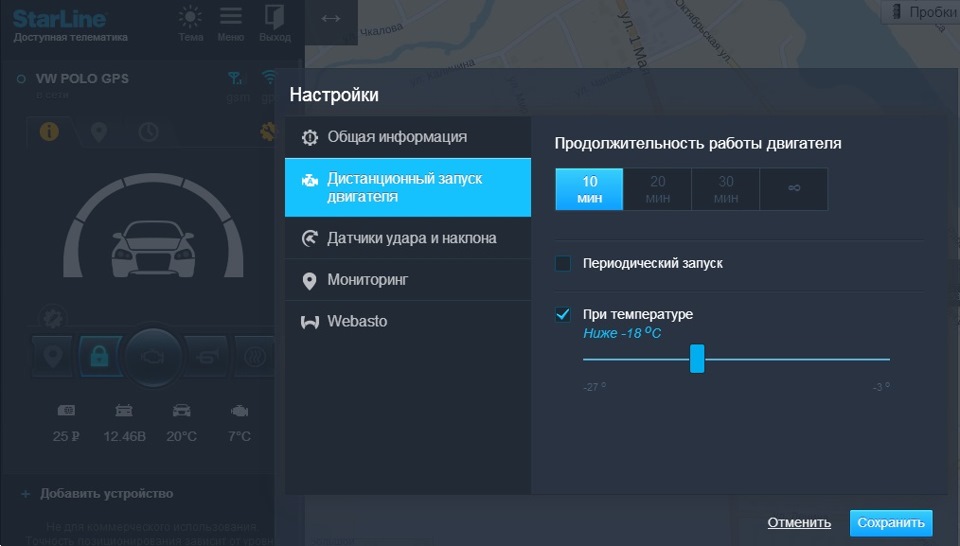Open Датчики удара и наклона section
960x546 pixels.
click(408, 238)
